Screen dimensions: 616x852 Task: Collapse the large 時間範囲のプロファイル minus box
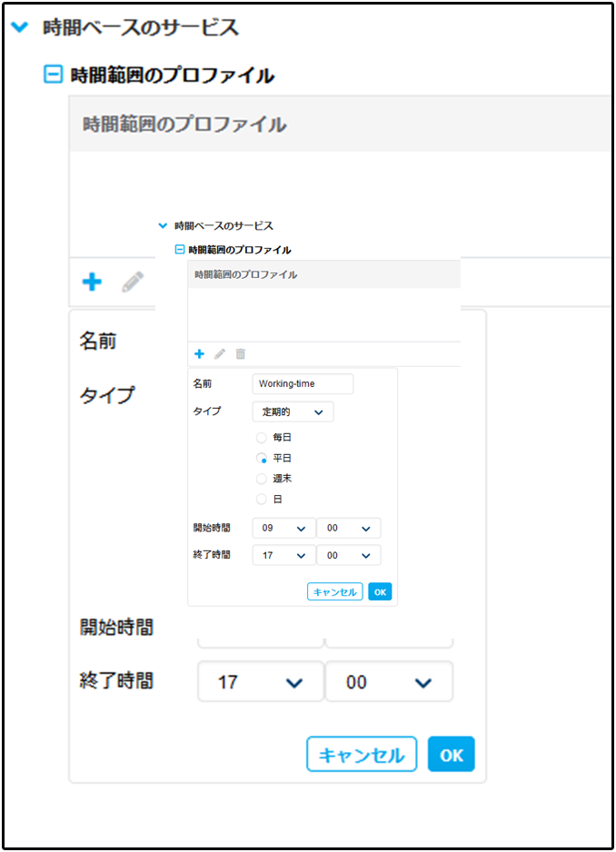click(x=53, y=75)
